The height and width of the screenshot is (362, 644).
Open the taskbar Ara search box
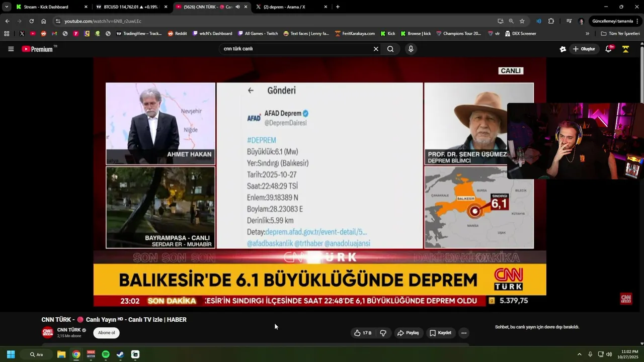[x=36, y=354]
